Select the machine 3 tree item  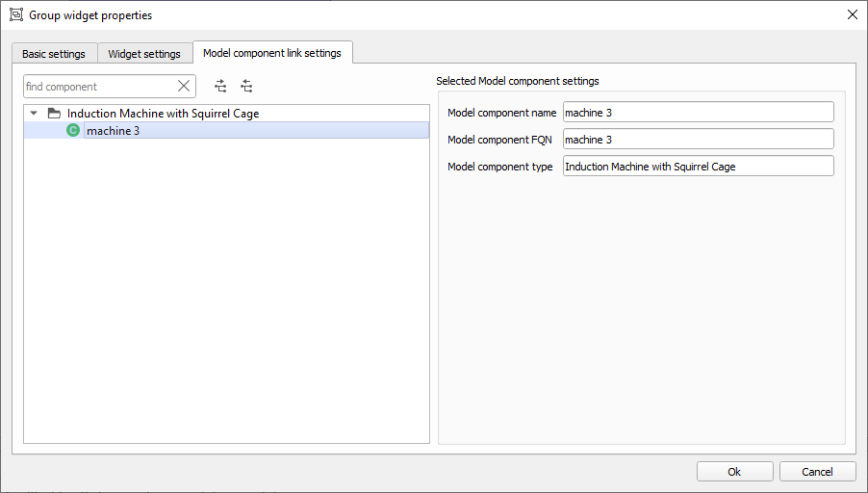point(114,131)
